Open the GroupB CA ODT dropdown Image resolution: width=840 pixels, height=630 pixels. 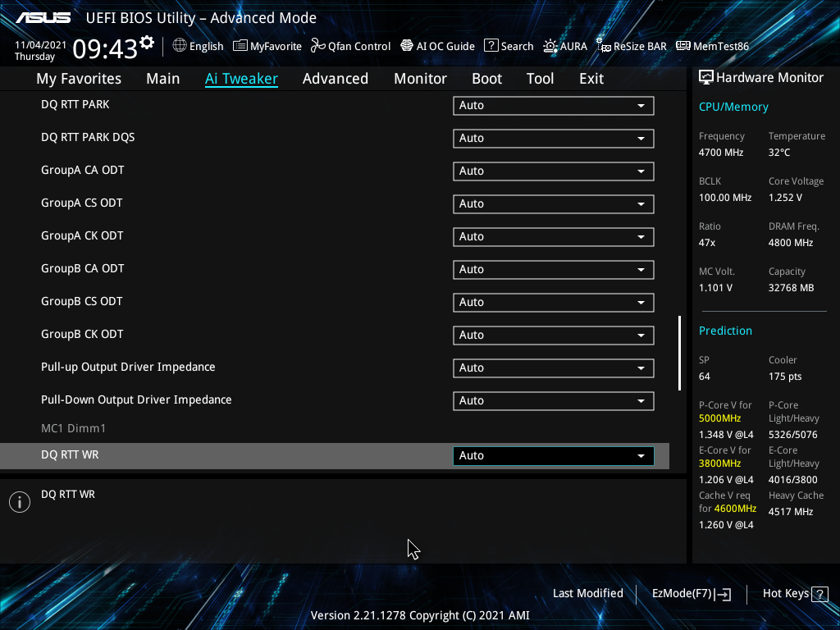[554, 269]
